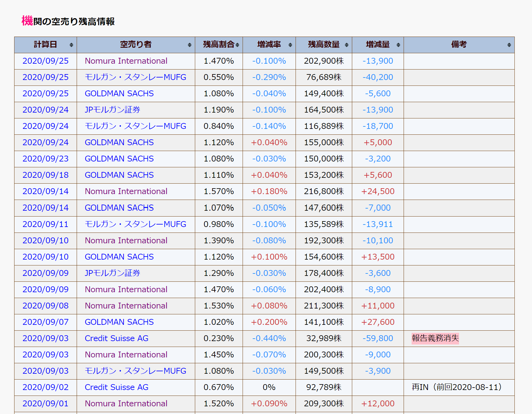Select the 0.840% balance ratio cell
The width and height of the screenshot is (532, 414).
click(219, 126)
